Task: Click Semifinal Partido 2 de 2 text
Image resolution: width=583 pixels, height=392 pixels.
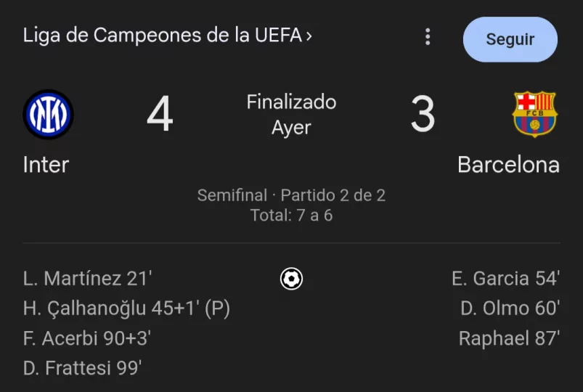Action: coord(292,195)
